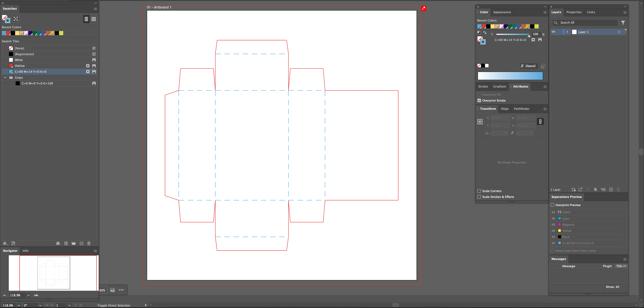Enable the Overprint Fill checkbox
The width and height of the screenshot is (644, 308).
[479, 95]
